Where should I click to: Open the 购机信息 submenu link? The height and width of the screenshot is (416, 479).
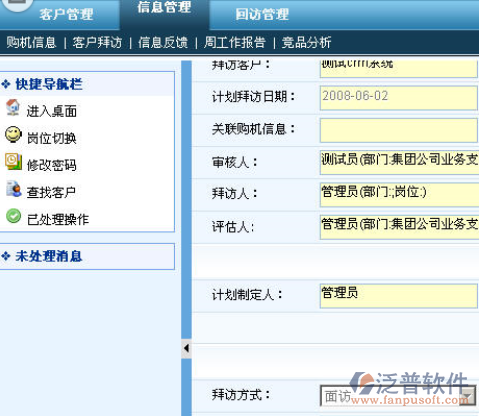[31, 43]
